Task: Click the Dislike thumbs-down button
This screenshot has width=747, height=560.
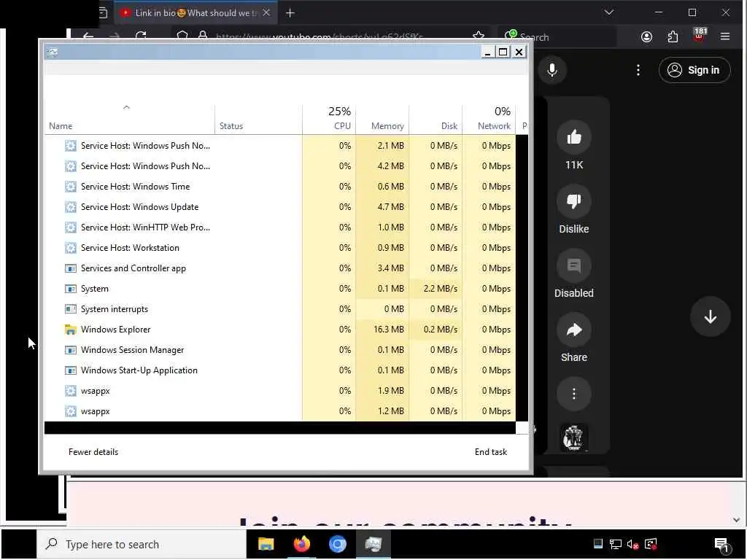Action: pyautogui.click(x=573, y=201)
